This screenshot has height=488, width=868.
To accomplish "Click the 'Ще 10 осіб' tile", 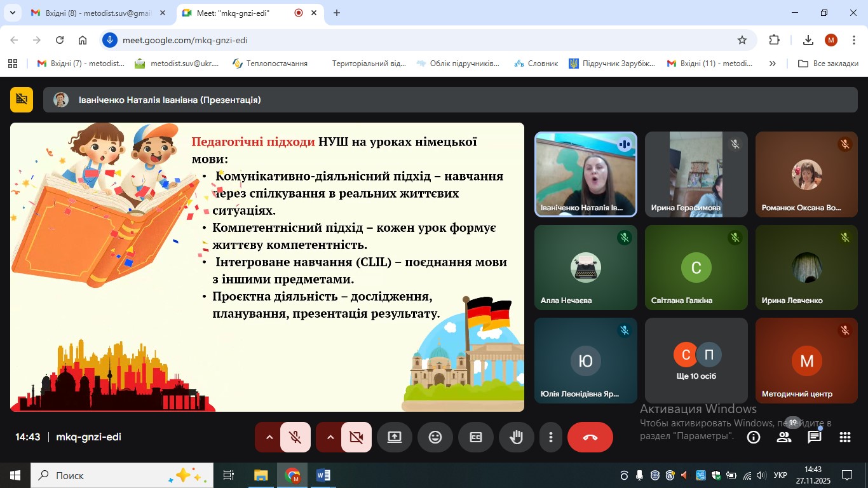I will point(696,360).
